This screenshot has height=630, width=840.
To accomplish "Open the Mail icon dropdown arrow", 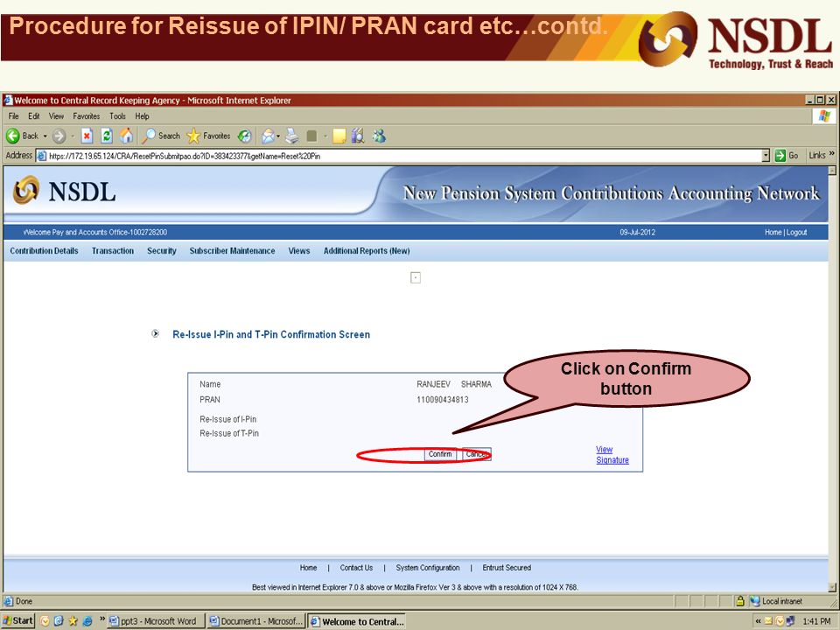I will 278,136.
